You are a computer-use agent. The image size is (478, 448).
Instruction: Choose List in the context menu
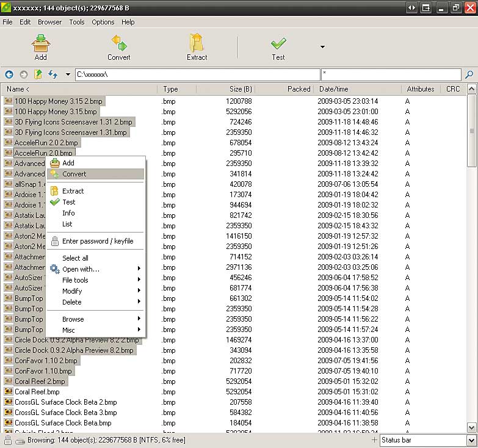tap(95, 224)
